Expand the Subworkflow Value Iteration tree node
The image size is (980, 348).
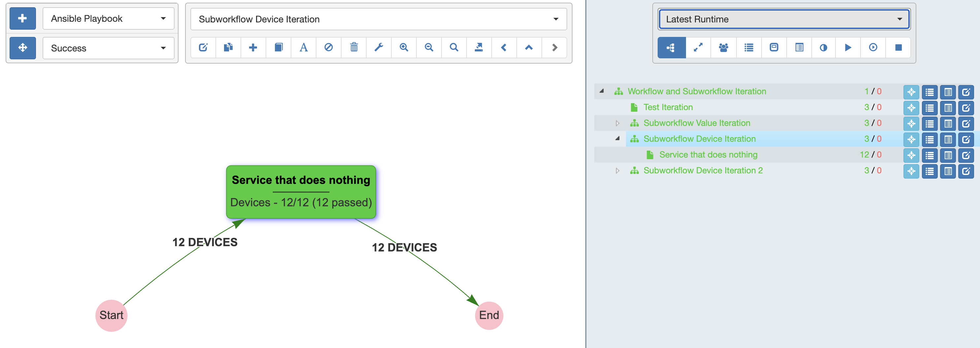(617, 123)
